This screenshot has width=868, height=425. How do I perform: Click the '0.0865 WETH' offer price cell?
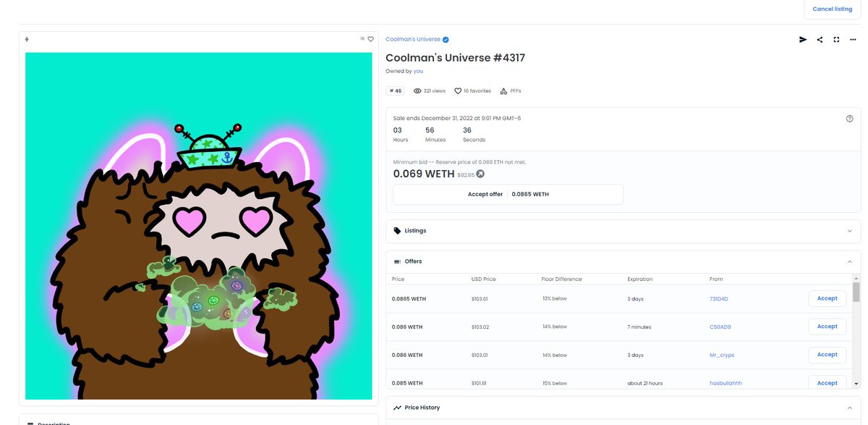tap(409, 298)
